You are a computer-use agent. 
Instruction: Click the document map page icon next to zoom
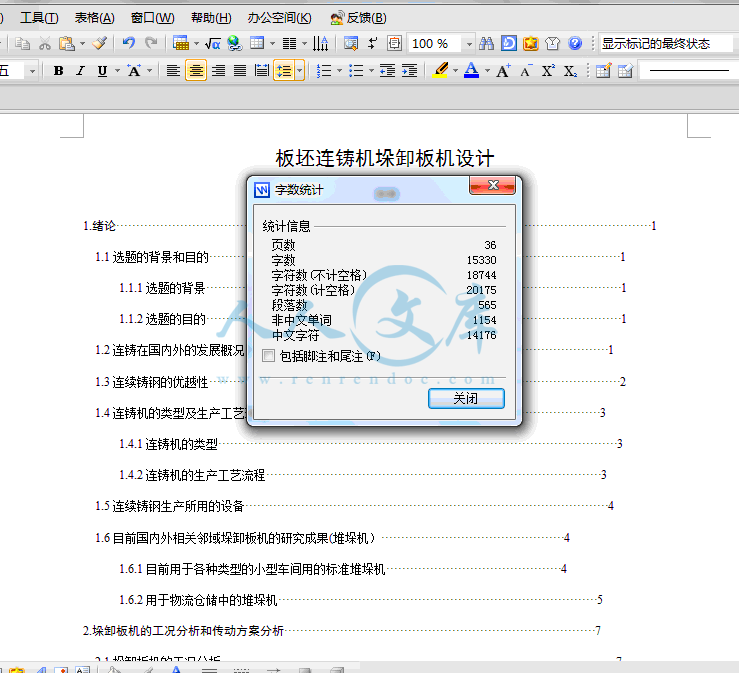click(394, 43)
